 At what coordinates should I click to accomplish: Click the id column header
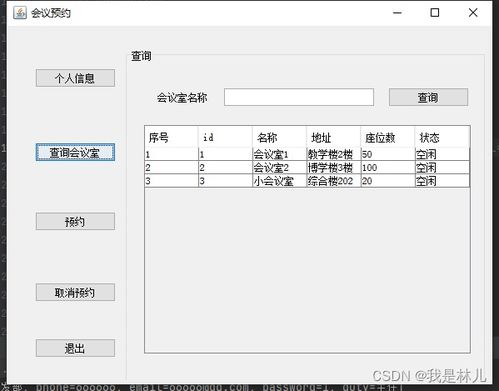[x=225, y=137]
